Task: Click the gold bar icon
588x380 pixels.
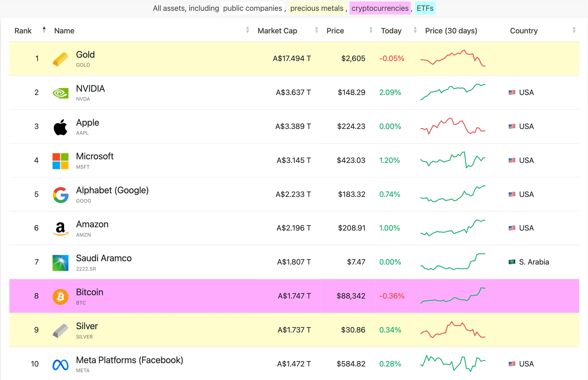Action: tap(60, 59)
